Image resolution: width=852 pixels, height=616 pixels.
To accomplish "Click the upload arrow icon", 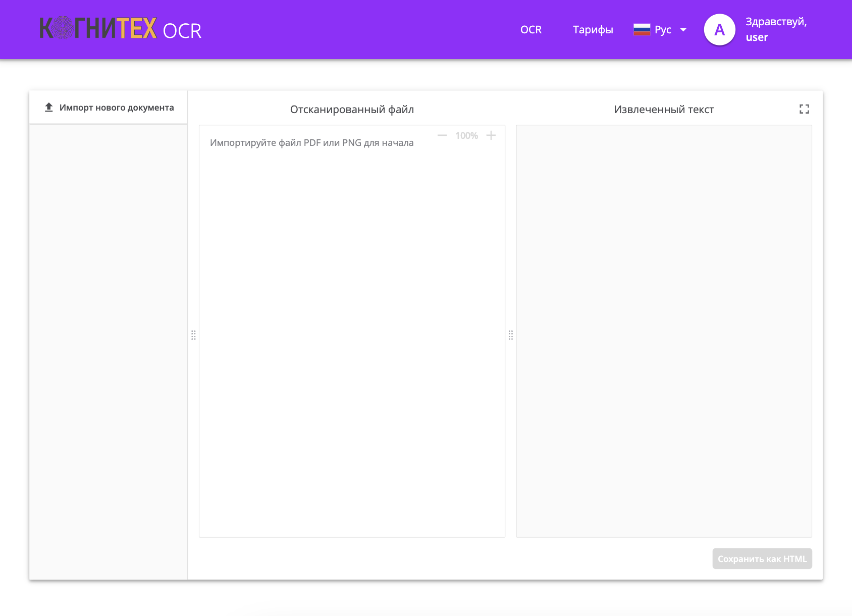I will coord(49,108).
